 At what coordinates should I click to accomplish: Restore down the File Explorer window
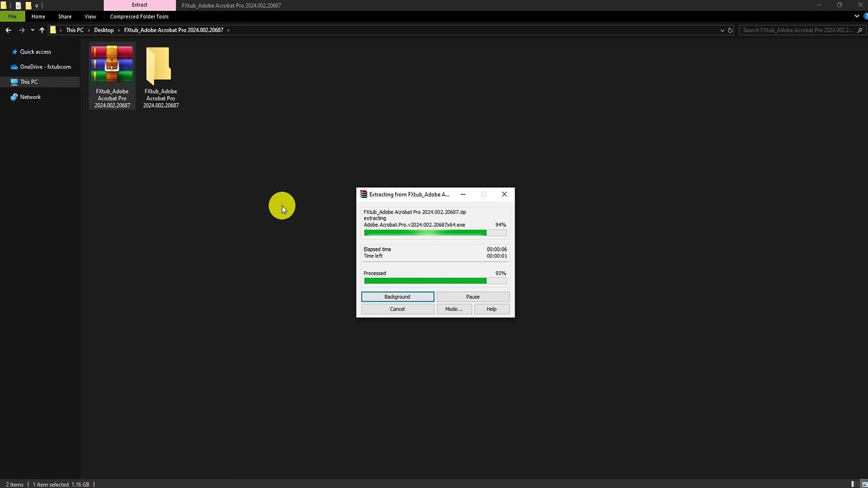click(x=840, y=5)
